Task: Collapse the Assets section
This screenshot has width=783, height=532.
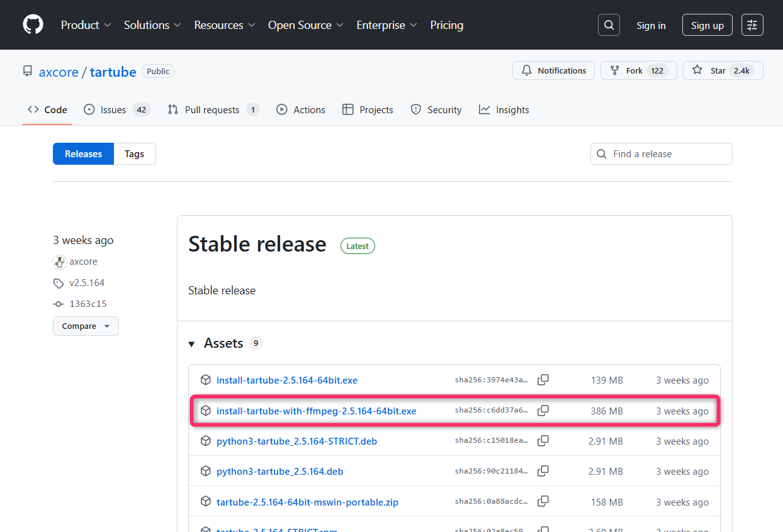Action: [x=192, y=343]
